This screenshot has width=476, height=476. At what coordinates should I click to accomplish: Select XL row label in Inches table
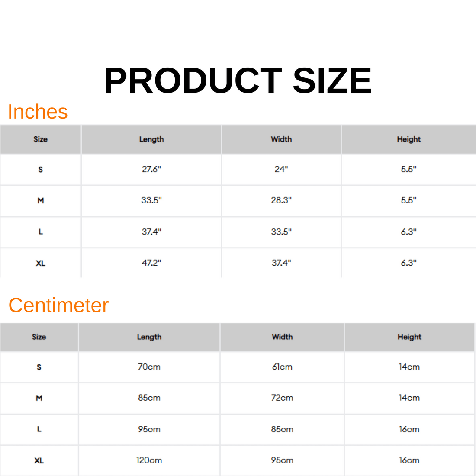[40, 263]
